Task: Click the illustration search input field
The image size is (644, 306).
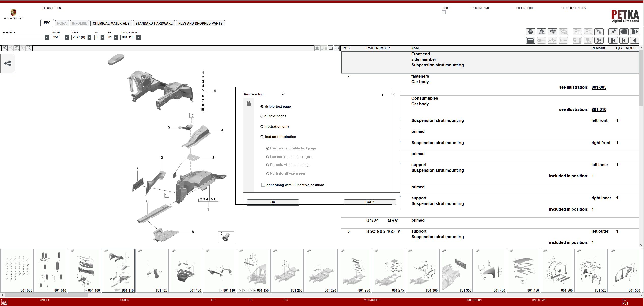Action: point(173,48)
